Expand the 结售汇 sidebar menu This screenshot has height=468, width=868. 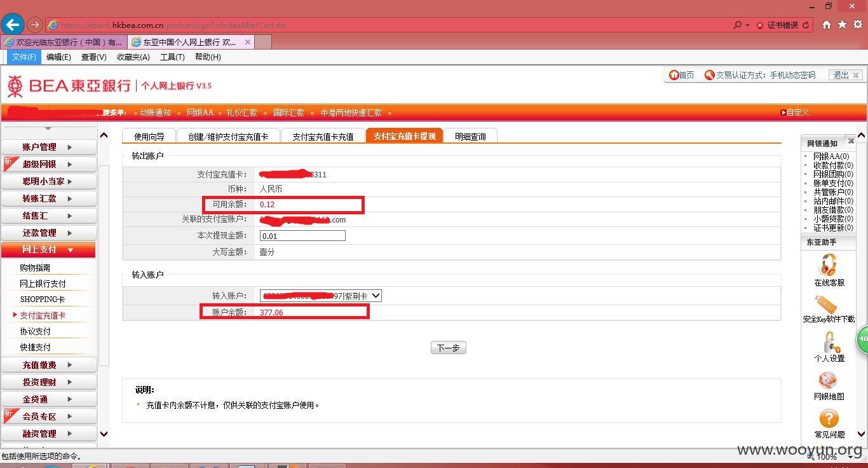click(x=48, y=216)
